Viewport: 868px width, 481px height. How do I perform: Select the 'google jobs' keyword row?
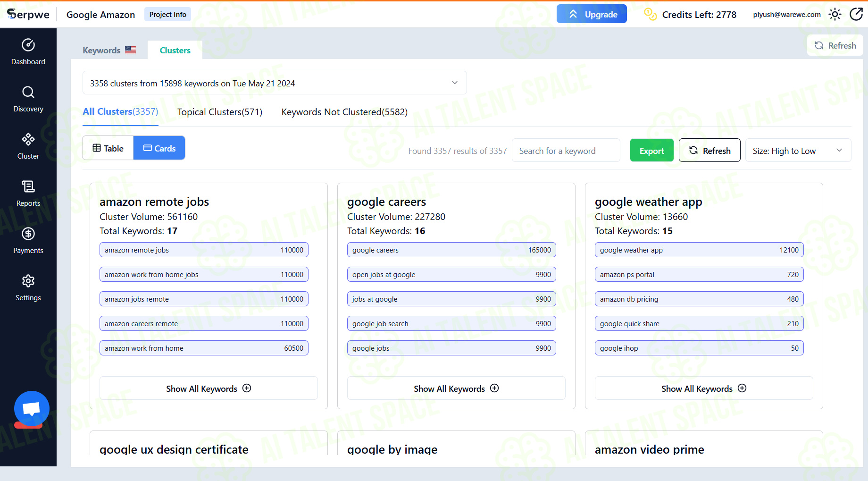(x=451, y=348)
